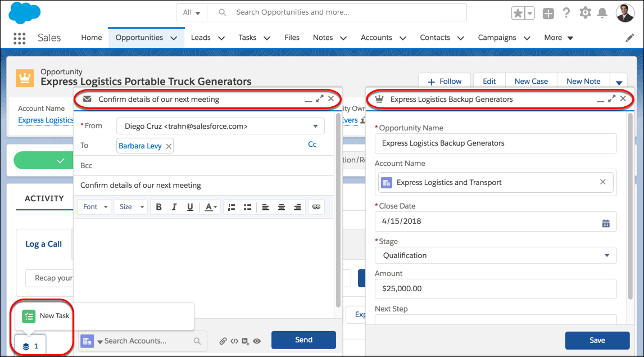Screen dimensions: 644x357
Task: Expand the favorites list arrow
Action: point(530,13)
